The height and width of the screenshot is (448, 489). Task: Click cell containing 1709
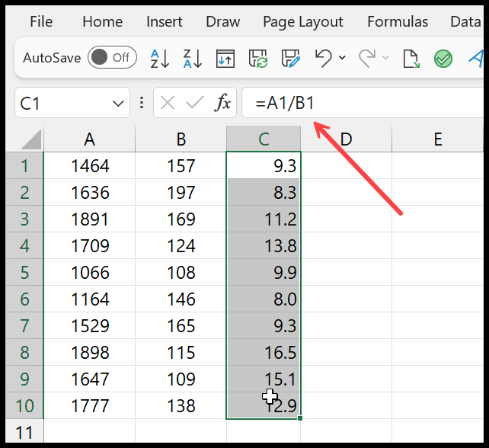point(90,245)
